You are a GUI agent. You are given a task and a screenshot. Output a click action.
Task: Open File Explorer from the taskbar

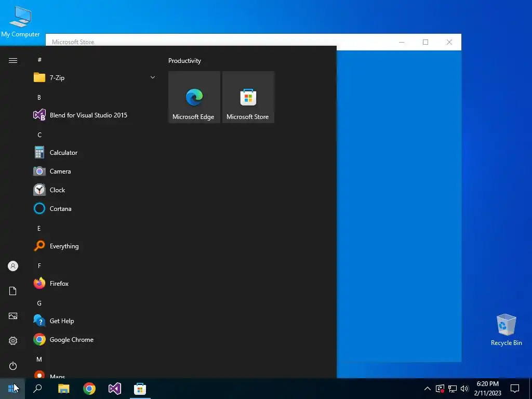[63, 389]
